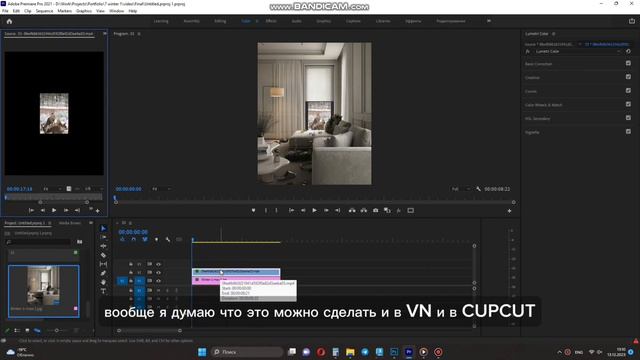640x360 pixels.
Task: Click the Program monitor scrub bar
Action: click(x=314, y=198)
